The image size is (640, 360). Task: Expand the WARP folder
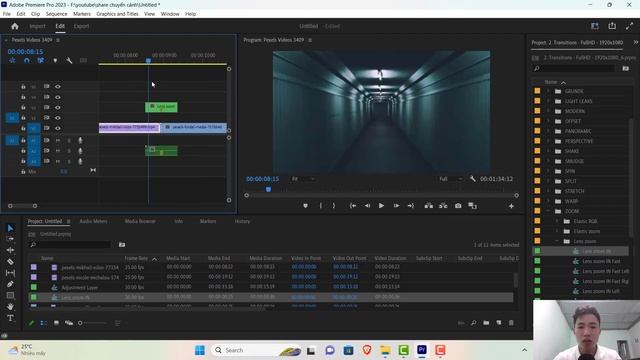pyautogui.click(x=548, y=201)
